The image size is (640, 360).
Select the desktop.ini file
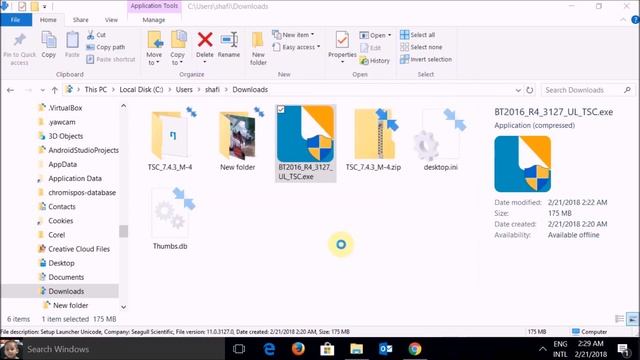(x=440, y=139)
